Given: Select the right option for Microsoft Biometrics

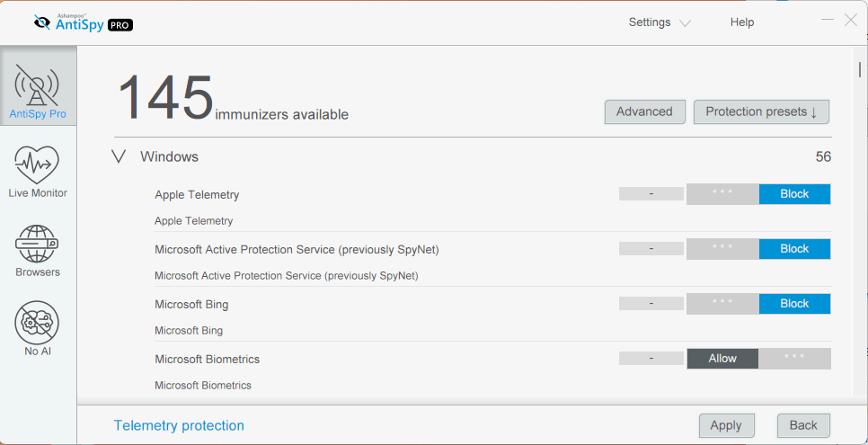Looking at the screenshot, I should click(794, 359).
